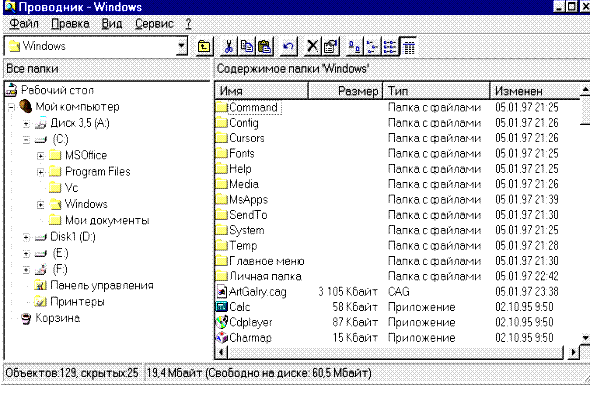
Task: Switch to small icons view
Action: [x=372, y=47]
